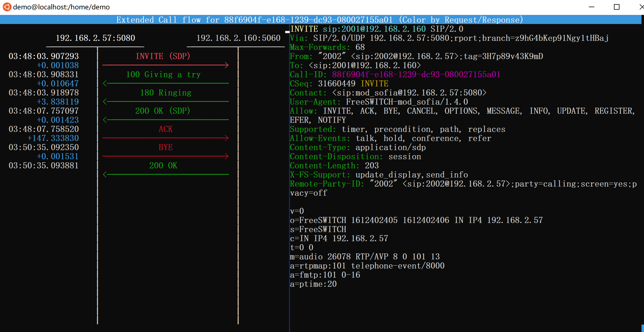The image size is (644, 332).
Task: Select the 200 OK (SDP) message
Action: (163, 111)
